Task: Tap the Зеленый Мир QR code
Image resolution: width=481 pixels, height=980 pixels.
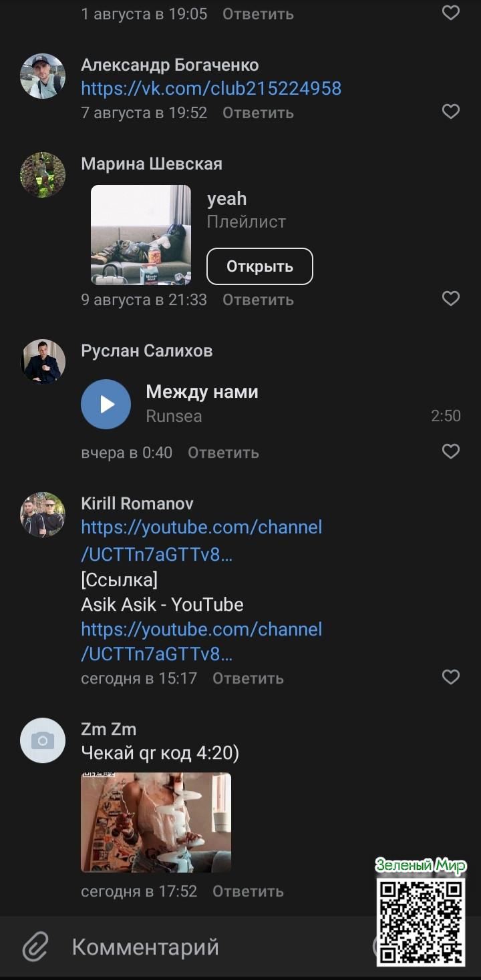Action: point(420,921)
